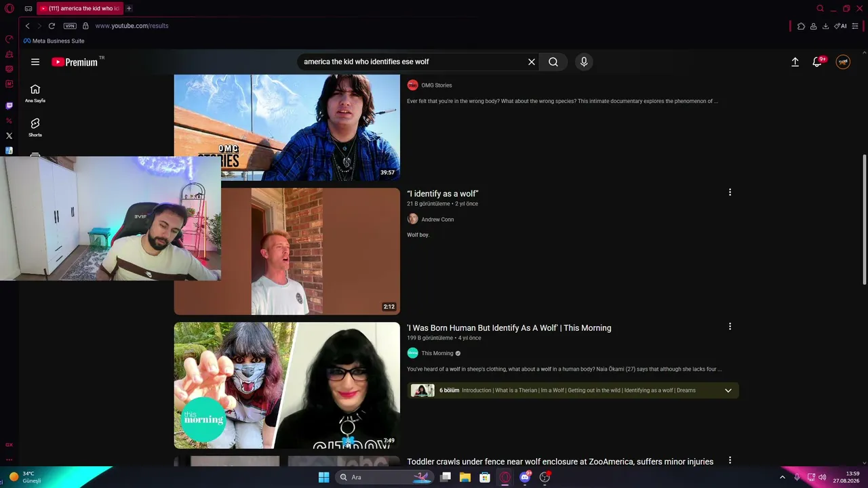This screenshot has height=488, width=868.
Task: Select the YouTube results browser tab
Action: point(79,9)
